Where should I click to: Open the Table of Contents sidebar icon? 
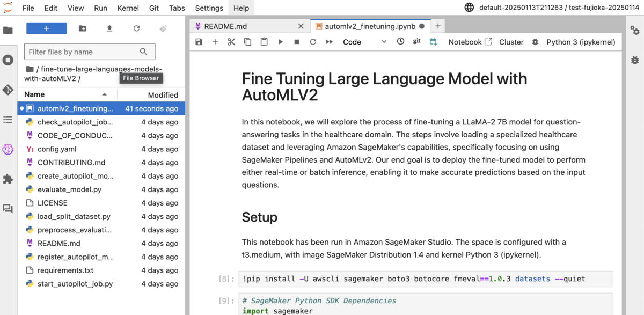pos(8,120)
